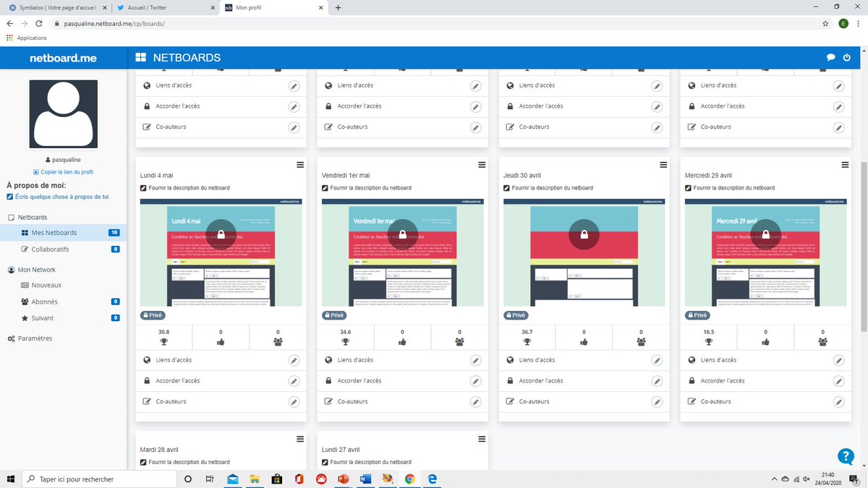Screen dimensions: 868x488
Task: Edit Liens d'accès on Jeudi 30 avril card
Action: point(657,360)
